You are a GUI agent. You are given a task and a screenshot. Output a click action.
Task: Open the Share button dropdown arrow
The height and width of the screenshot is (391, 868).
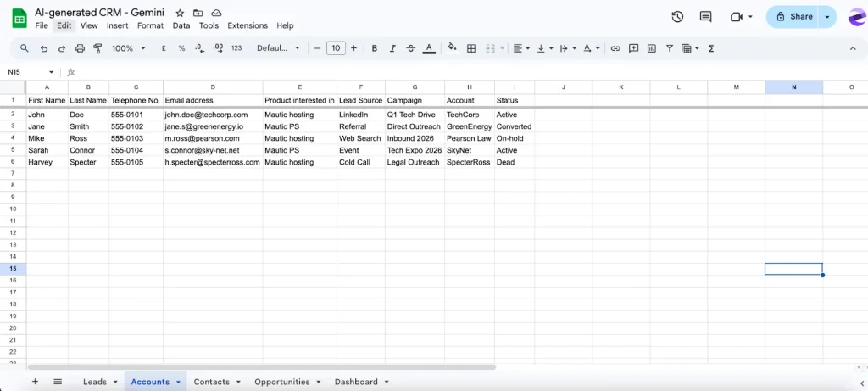(x=826, y=17)
